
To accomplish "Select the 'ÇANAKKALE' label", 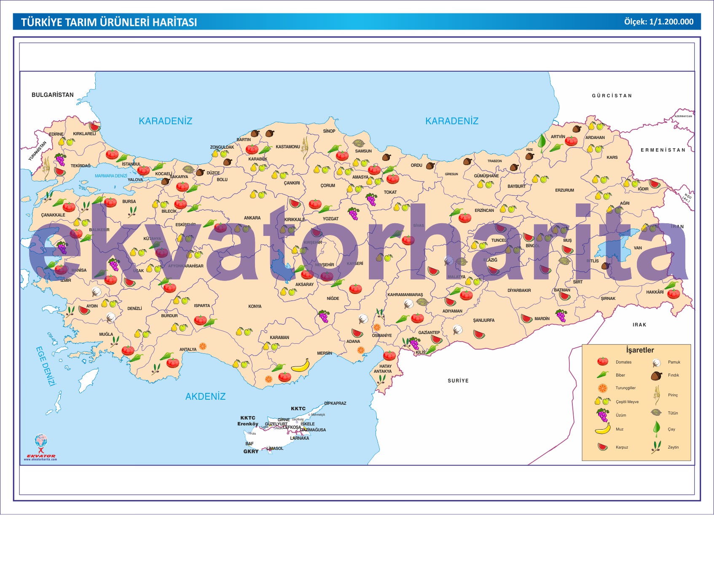I will pyautogui.click(x=53, y=215).
